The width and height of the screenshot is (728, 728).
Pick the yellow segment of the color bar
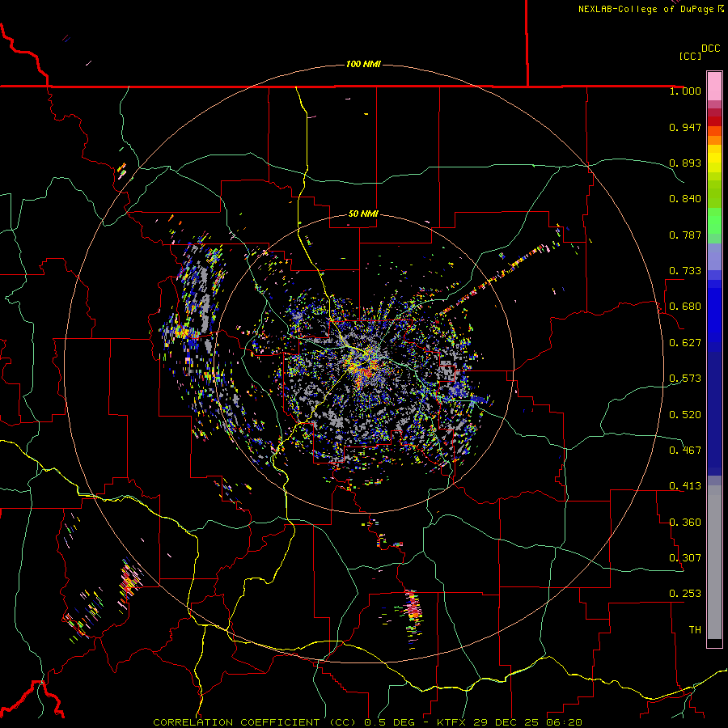point(714,159)
